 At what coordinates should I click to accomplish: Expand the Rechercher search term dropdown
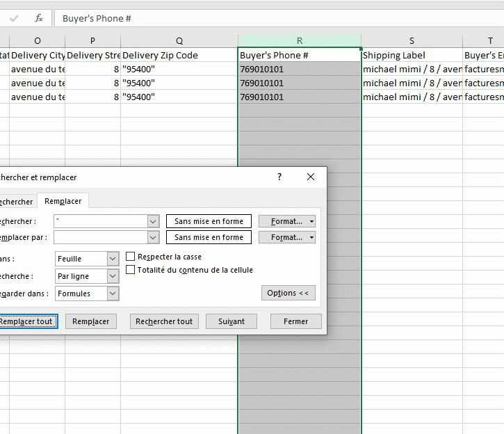pos(154,221)
